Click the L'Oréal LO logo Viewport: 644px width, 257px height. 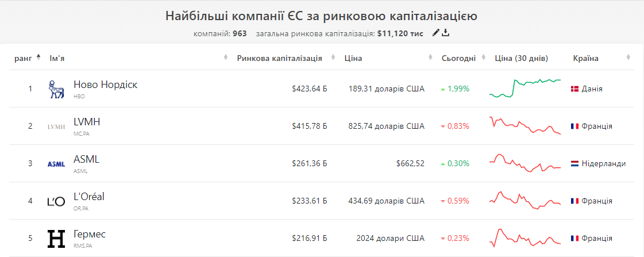(56, 201)
